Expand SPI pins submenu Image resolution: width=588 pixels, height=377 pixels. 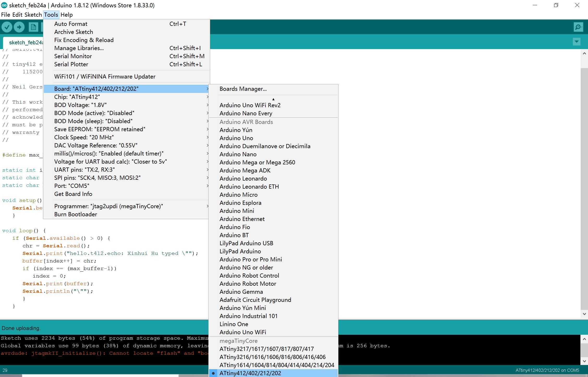click(126, 178)
